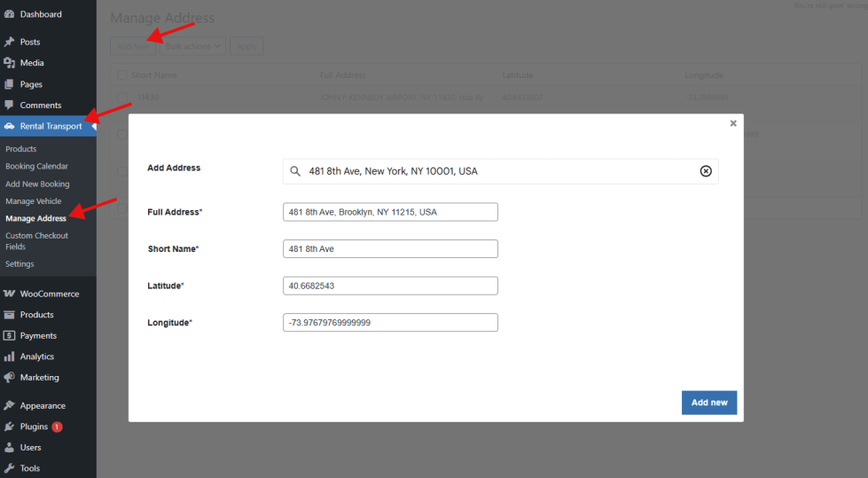The width and height of the screenshot is (868, 478).
Task: Clear the address search field
Action: [706, 171]
